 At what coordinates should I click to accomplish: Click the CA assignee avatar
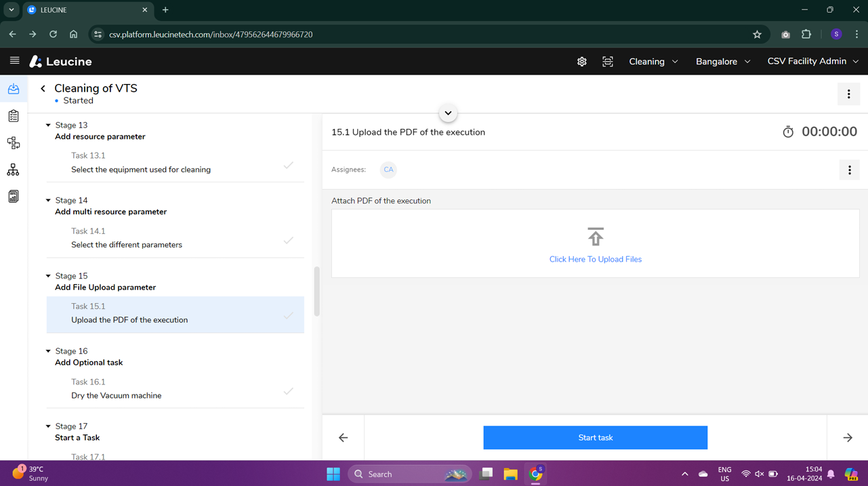[x=388, y=169]
